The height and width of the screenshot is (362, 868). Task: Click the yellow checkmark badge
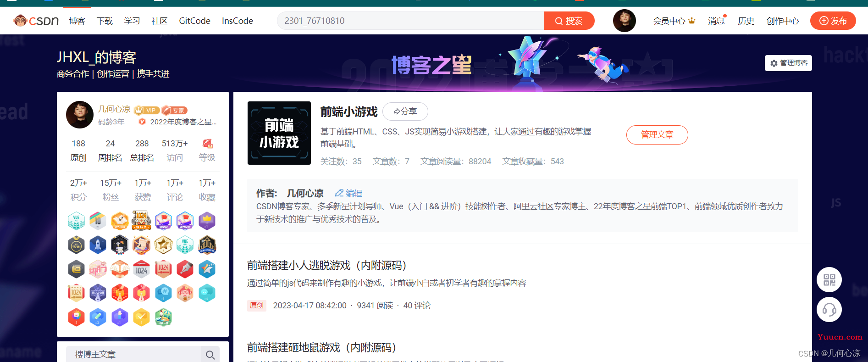[141, 317]
